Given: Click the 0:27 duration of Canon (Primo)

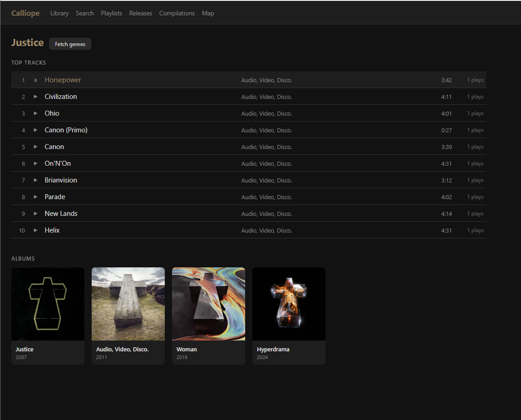Looking at the screenshot, I should coord(446,130).
